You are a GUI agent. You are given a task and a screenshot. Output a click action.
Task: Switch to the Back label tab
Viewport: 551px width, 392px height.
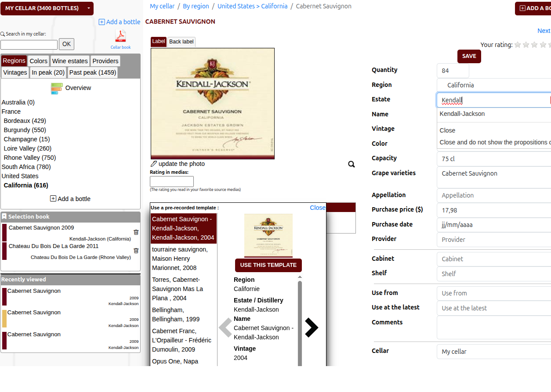click(x=181, y=41)
